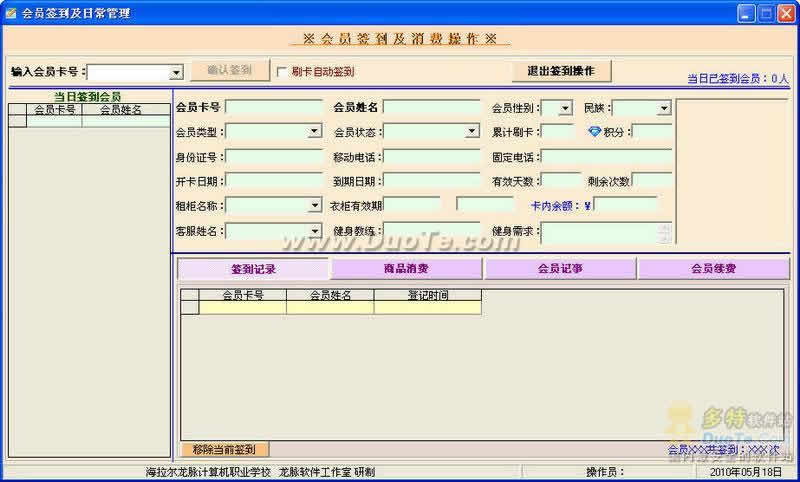The width and height of the screenshot is (800, 482).
Task: Open the 客服姓名 dropdown
Action: pos(314,231)
